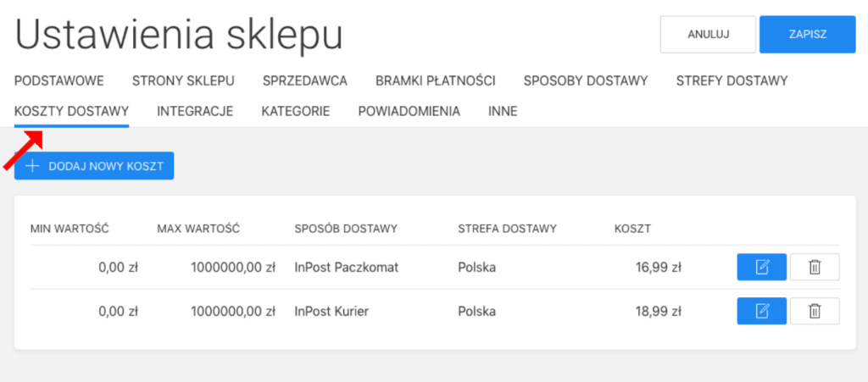This screenshot has width=868, height=382.
Task: Click the Sposób dostawy column header
Action: (346, 229)
